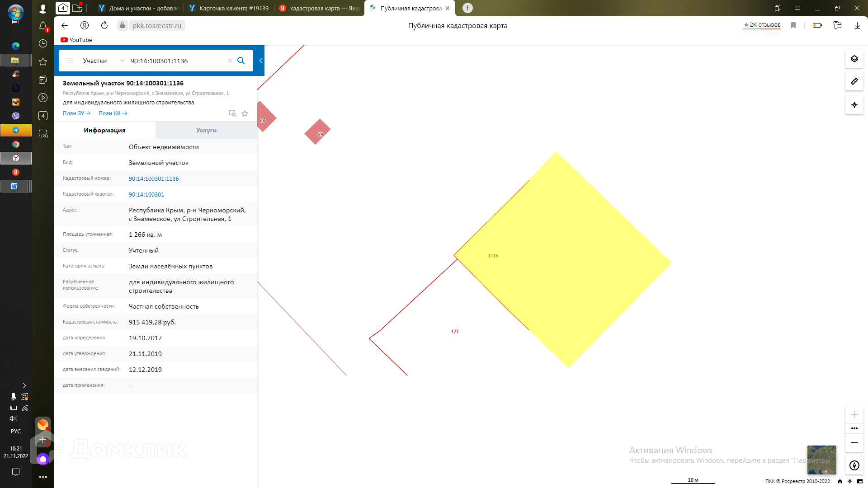Screen dimensions: 868x488
Task: Clear the cadastral number search field
Action: pos(230,61)
